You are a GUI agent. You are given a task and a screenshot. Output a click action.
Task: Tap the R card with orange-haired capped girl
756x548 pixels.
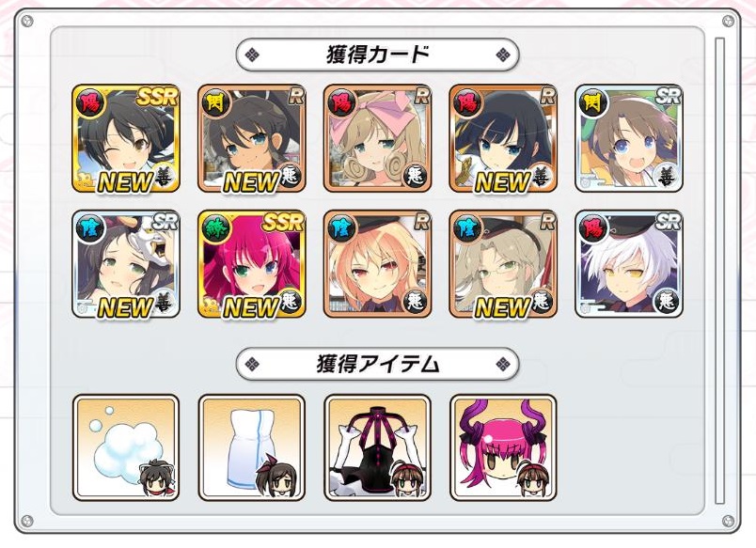(377, 263)
